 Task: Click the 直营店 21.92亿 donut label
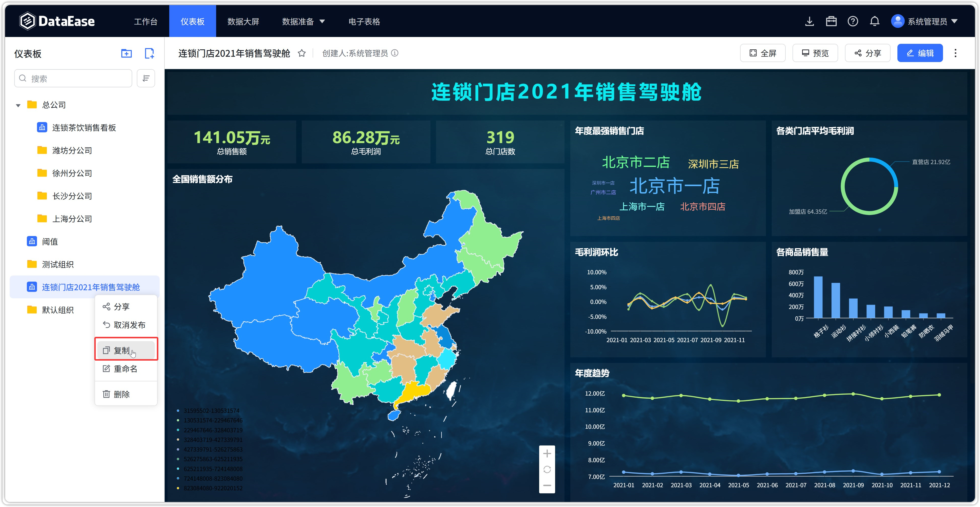click(x=931, y=162)
